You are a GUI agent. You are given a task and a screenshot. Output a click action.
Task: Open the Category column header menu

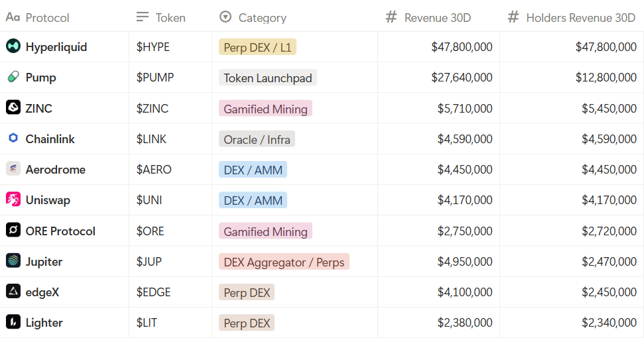295,16
